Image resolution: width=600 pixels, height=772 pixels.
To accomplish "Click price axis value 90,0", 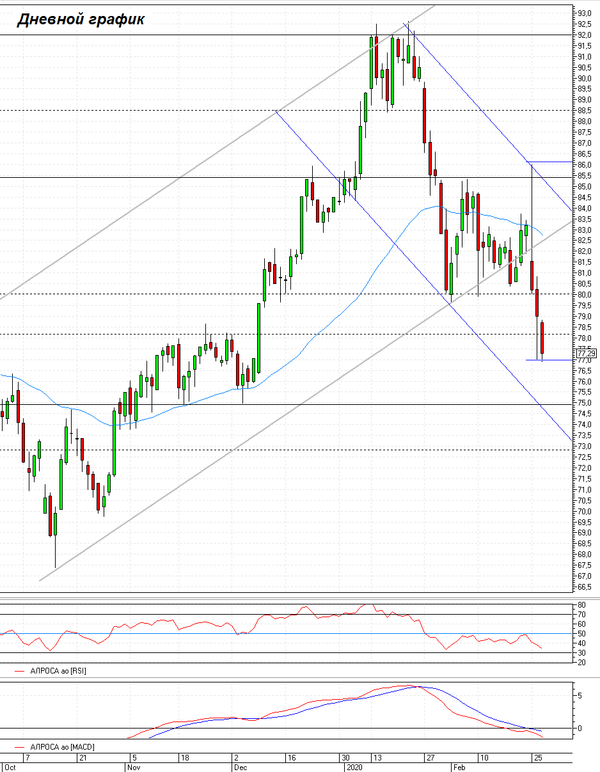I will pyautogui.click(x=585, y=78).
